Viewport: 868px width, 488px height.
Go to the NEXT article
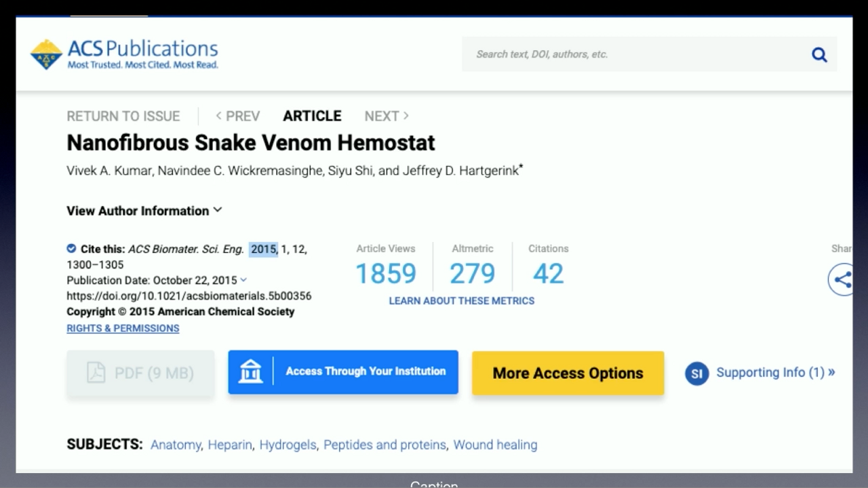point(387,116)
